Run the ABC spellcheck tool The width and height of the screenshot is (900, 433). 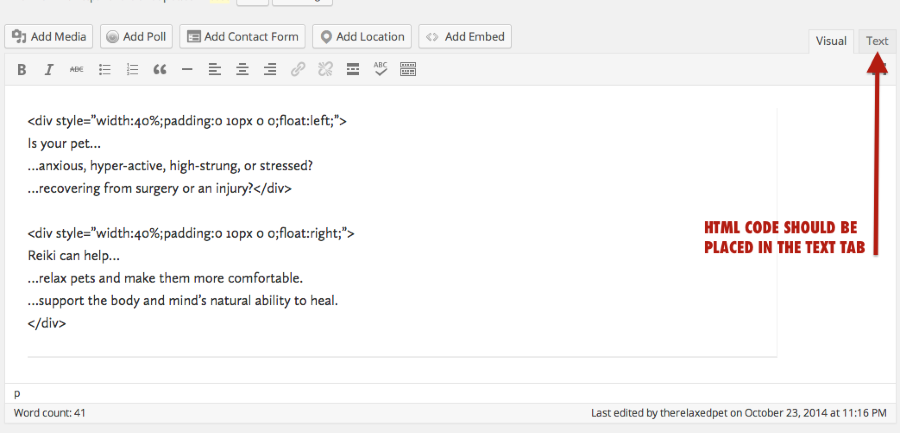(x=380, y=69)
